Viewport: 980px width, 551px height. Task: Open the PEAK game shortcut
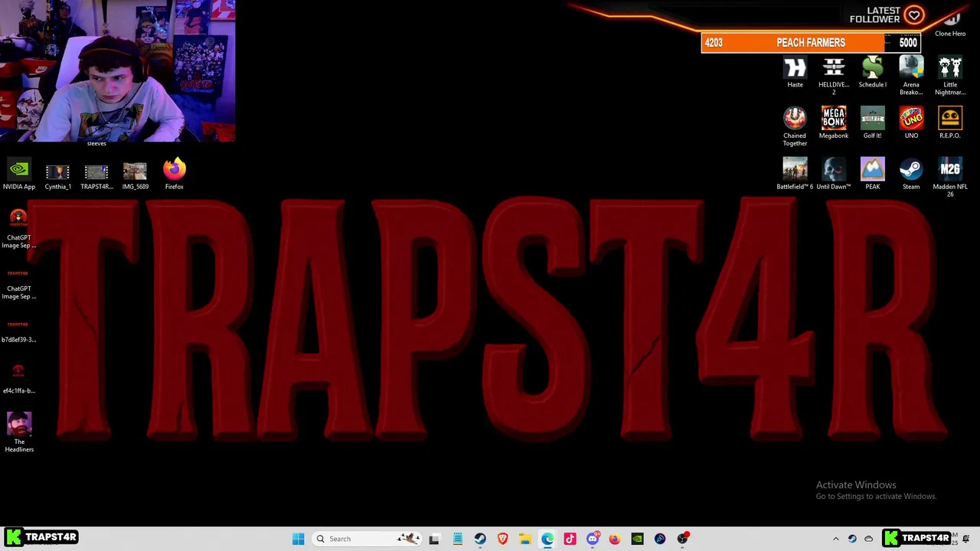tap(872, 174)
